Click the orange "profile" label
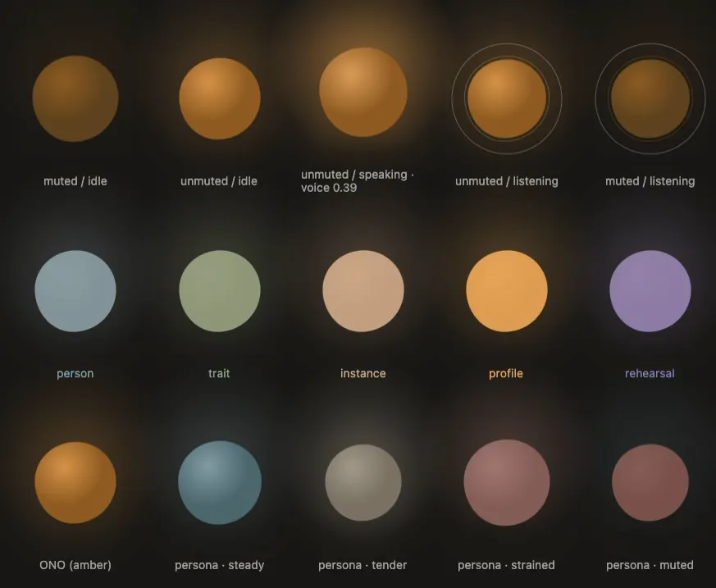Screen dimensions: 716x588 506,373
